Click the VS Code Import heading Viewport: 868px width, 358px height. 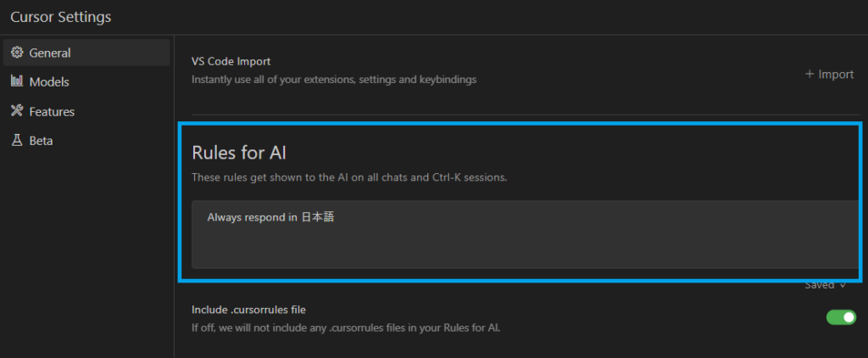pos(231,61)
